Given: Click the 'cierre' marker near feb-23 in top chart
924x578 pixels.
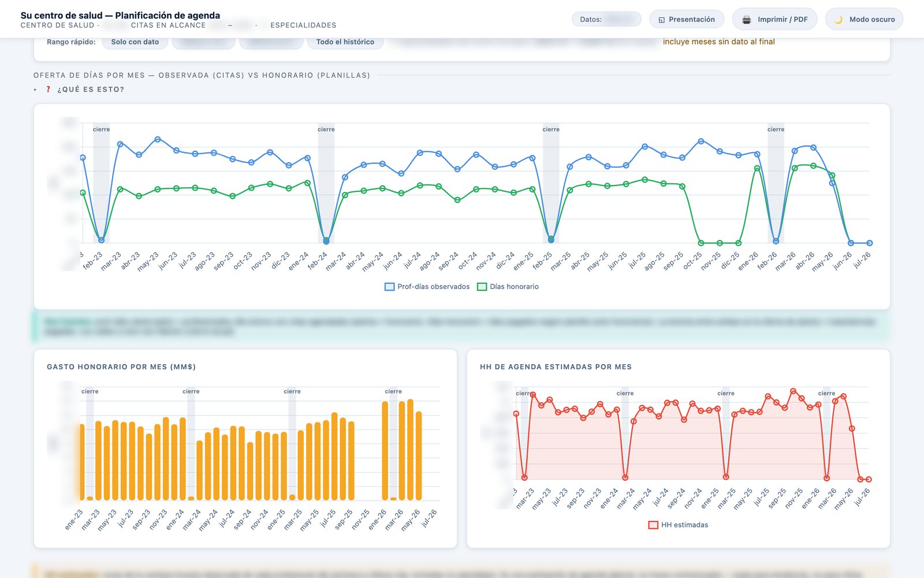Looking at the screenshot, I should (x=101, y=129).
